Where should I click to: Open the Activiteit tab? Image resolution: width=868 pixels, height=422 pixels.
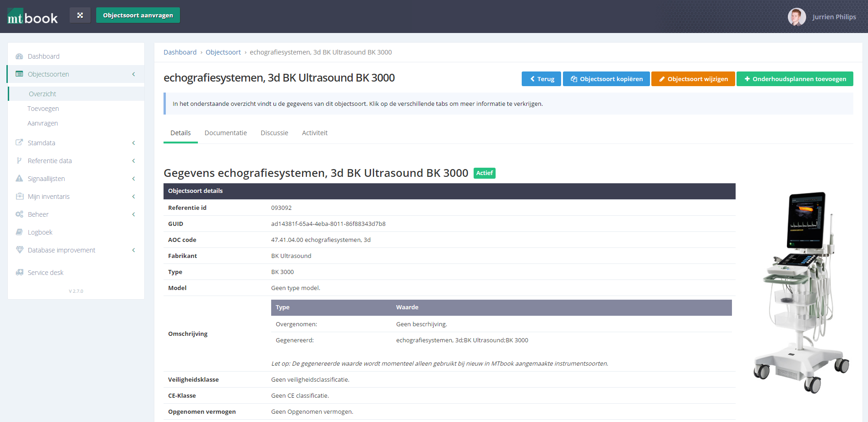point(315,133)
